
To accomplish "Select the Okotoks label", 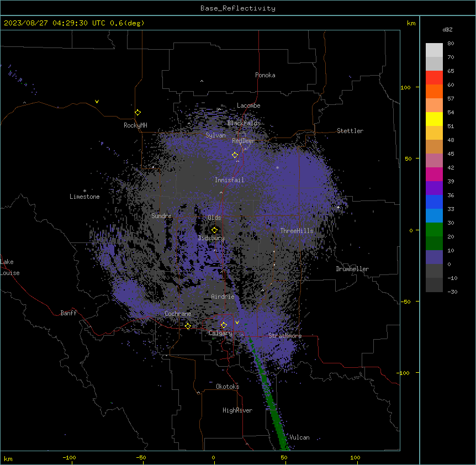I will click(x=228, y=387).
